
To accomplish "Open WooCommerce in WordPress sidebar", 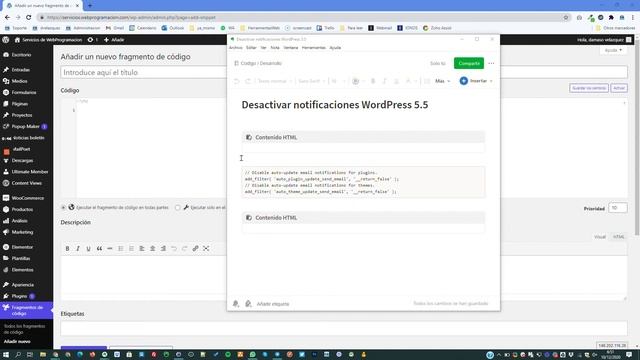I will tap(27, 198).
